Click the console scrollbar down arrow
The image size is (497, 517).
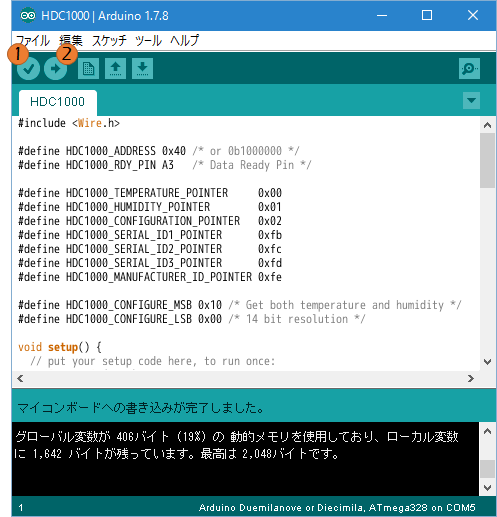[x=487, y=488]
